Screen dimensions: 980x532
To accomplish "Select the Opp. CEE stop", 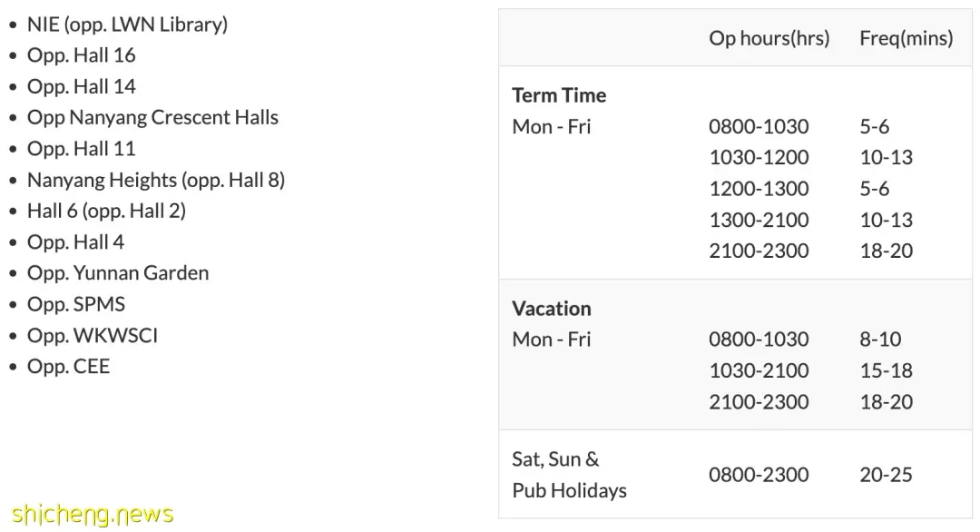I will 68,367.
